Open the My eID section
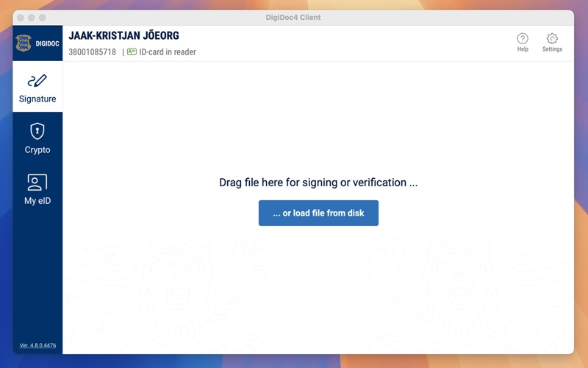 37,189
